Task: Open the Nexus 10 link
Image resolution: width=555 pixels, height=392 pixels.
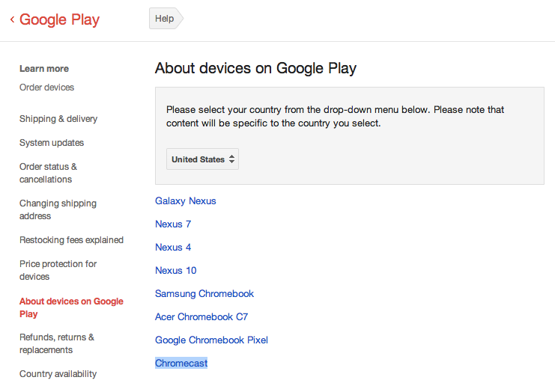Action: coord(176,270)
